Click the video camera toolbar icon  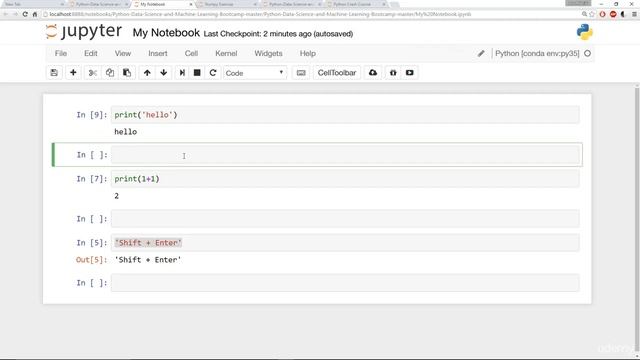(x=410, y=73)
